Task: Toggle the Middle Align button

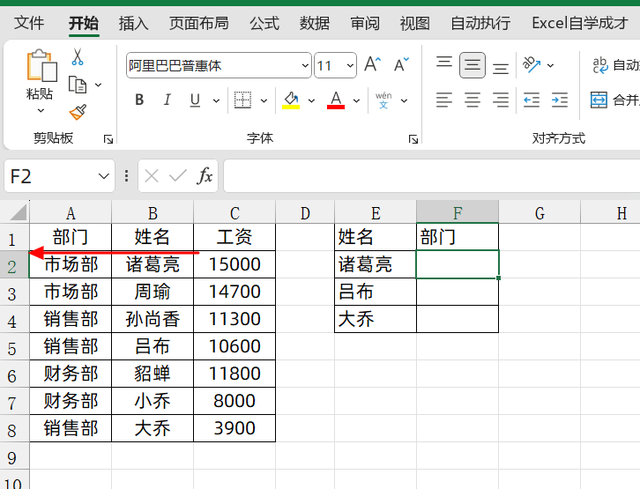Action: click(473, 66)
